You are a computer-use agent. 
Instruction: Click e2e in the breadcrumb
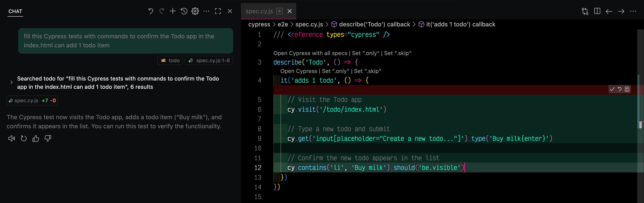[283, 24]
